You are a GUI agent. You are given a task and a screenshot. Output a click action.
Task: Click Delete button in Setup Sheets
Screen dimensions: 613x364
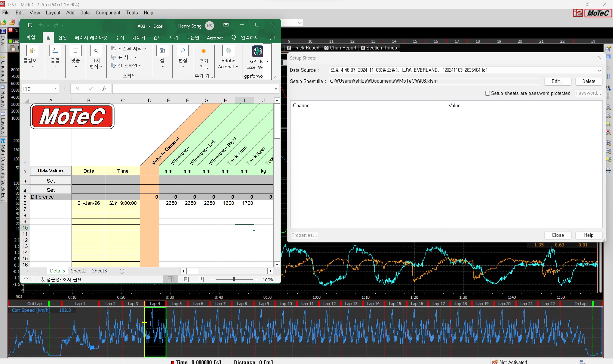[x=588, y=81]
